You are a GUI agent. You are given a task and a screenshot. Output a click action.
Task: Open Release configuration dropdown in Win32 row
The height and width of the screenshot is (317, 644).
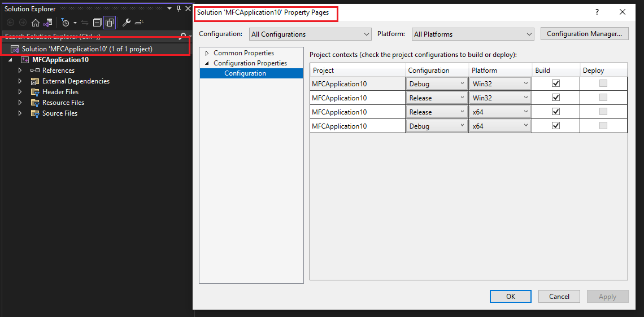(437, 98)
